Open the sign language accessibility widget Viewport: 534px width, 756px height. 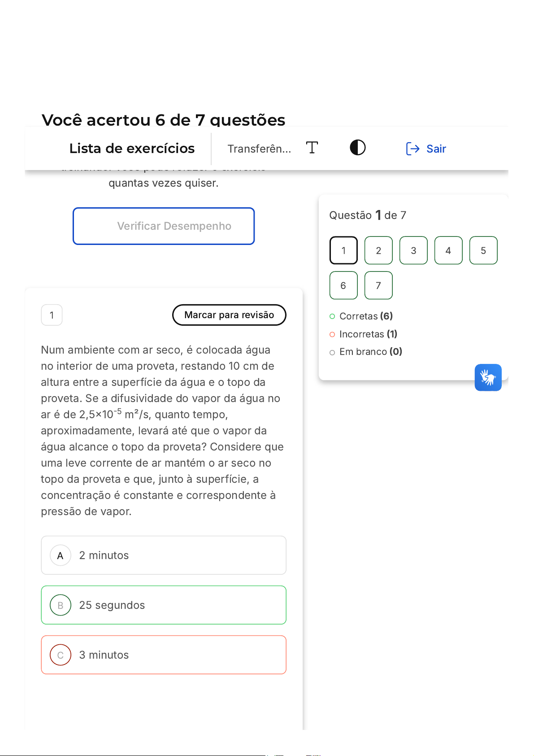(x=488, y=377)
